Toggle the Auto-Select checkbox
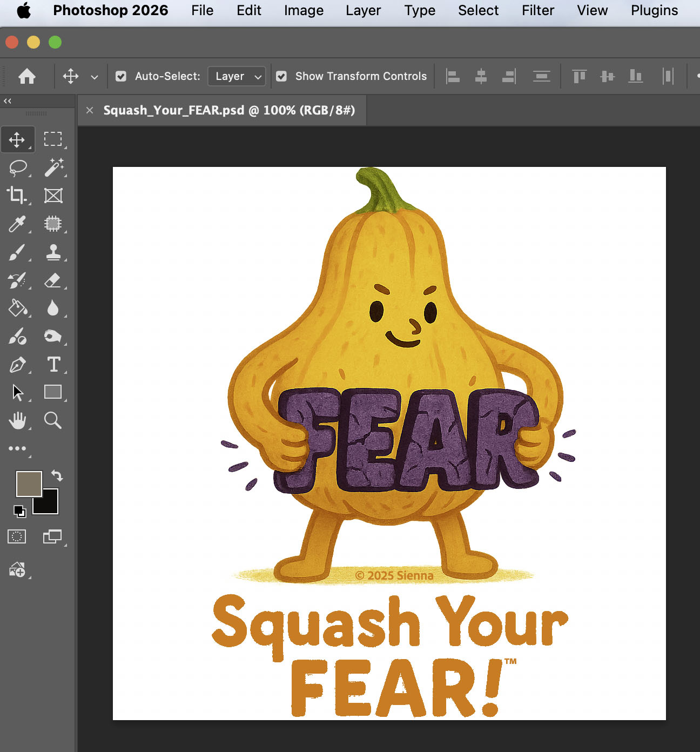700x752 pixels. [x=121, y=76]
